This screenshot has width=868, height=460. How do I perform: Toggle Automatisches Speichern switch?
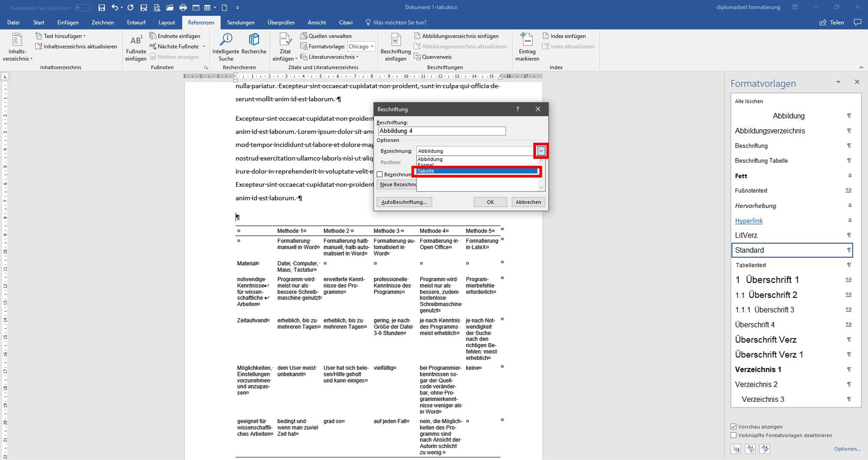pyautogui.click(x=82, y=8)
